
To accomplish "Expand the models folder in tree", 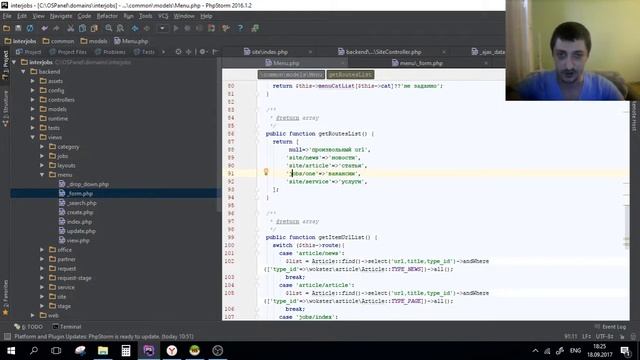I will point(33,109).
